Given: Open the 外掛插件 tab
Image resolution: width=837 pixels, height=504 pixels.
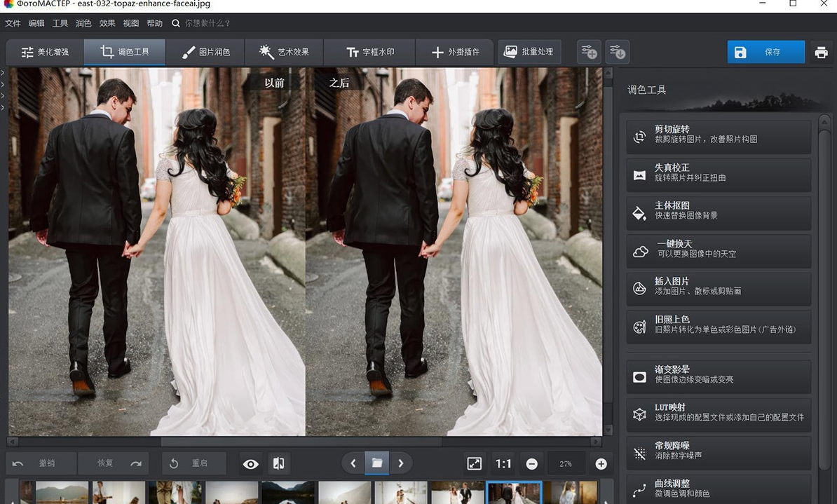Looking at the screenshot, I should [x=456, y=53].
